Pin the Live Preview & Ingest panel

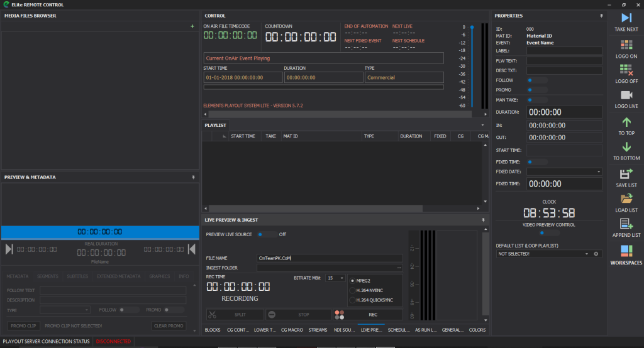pyautogui.click(x=483, y=220)
